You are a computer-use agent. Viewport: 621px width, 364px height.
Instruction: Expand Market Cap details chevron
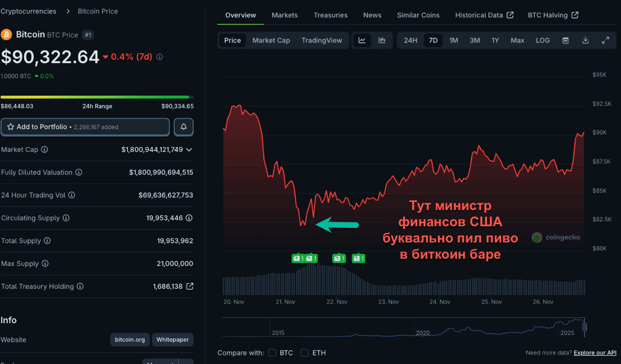pyautogui.click(x=189, y=150)
